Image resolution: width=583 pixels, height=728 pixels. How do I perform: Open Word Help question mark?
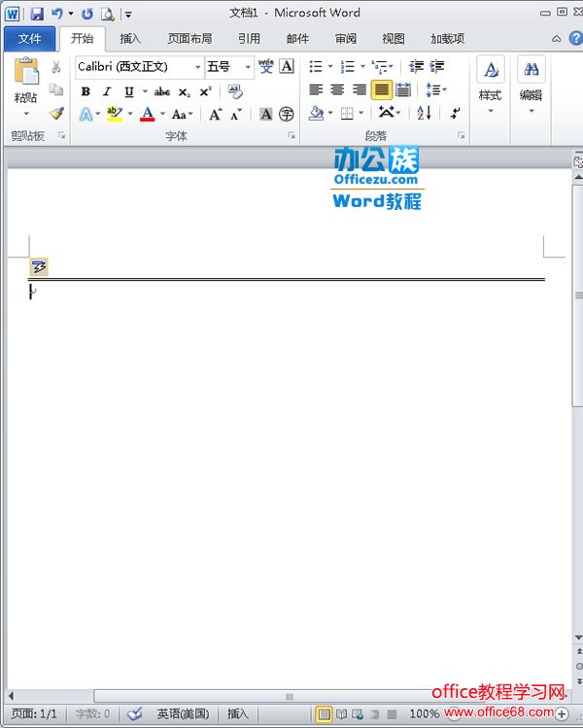(x=575, y=39)
